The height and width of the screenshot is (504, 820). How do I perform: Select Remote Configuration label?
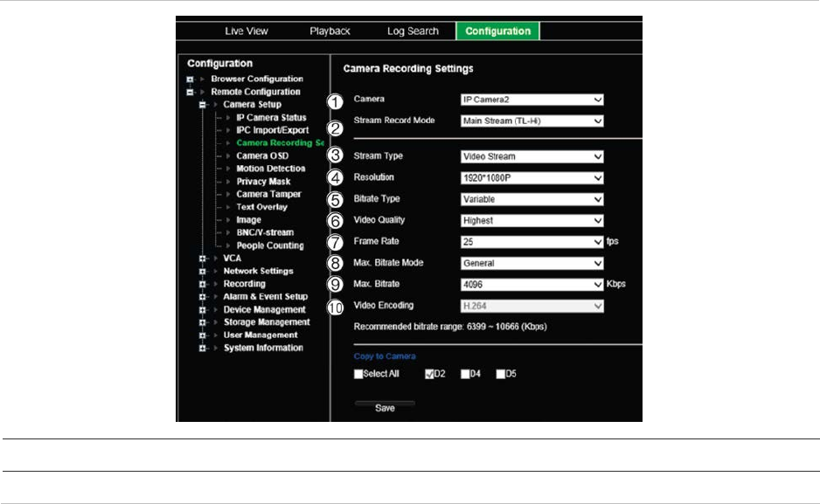click(255, 92)
